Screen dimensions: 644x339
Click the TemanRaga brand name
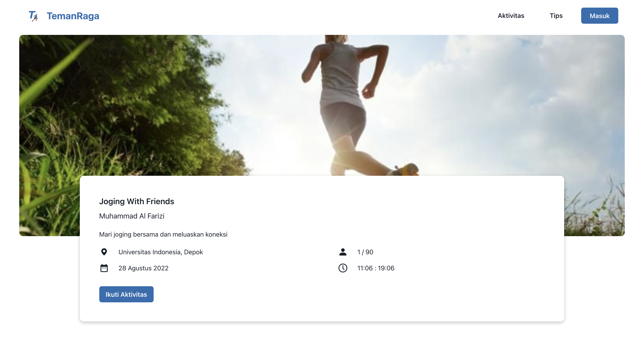[x=73, y=16]
